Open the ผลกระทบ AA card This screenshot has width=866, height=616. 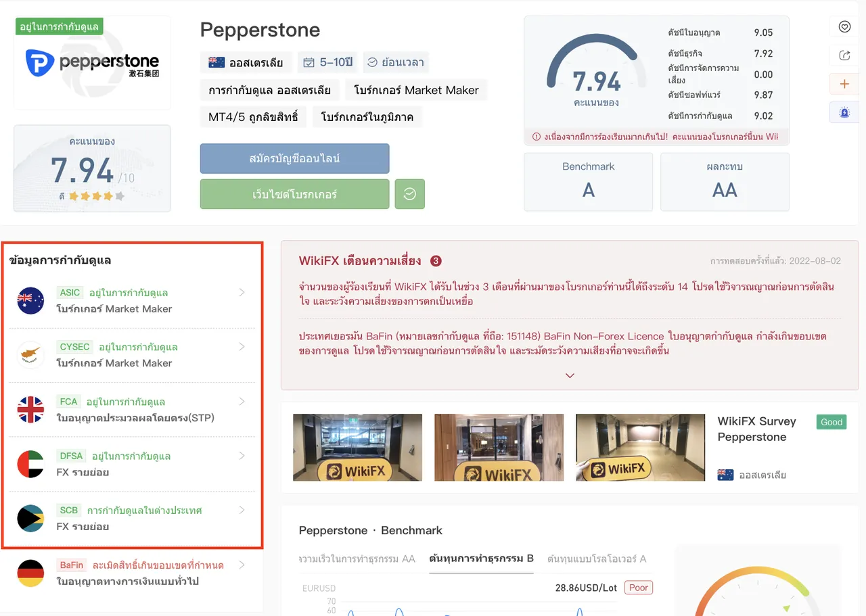[x=725, y=182]
